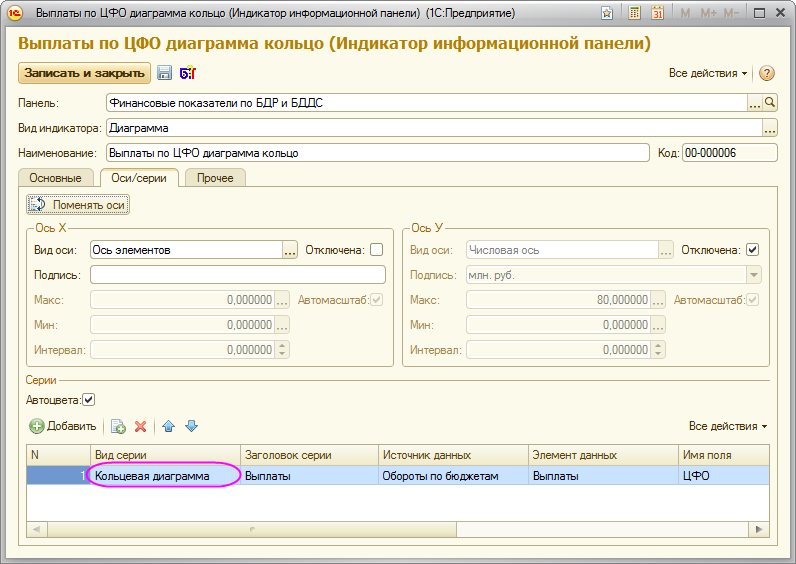Open Ось У Макс ellipsis button

point(658,300)
